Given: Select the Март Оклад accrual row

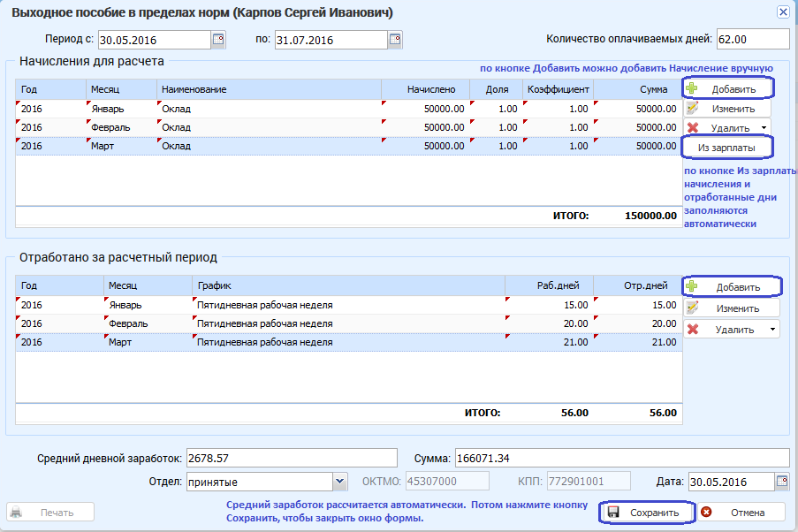Looking at the screenshot, I should 348,146.
